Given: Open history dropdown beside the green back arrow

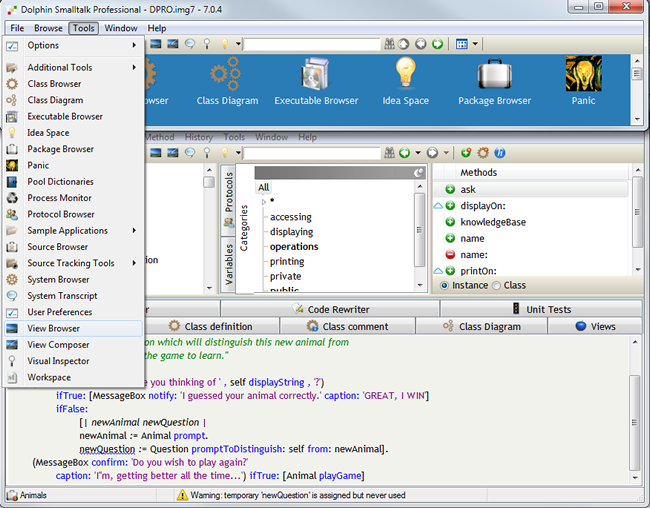Looking at the screenshot, I should click(418, 153).
